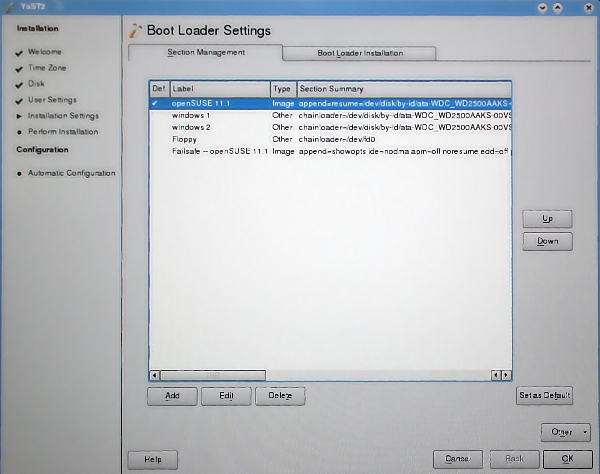The width and height of the screenshot is (600, 474).
Task: Click the far-right scrollbar arrow
Action: 506,375
